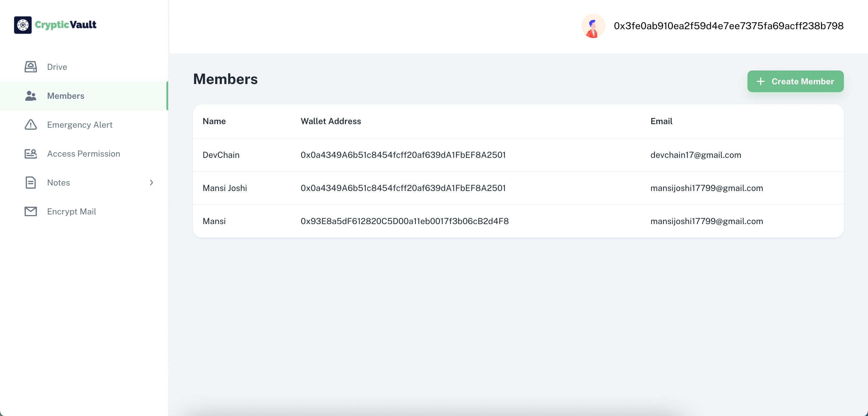Click the CrypticVault brand name
This screenshot has width=868, height=416.
[66, 25]
